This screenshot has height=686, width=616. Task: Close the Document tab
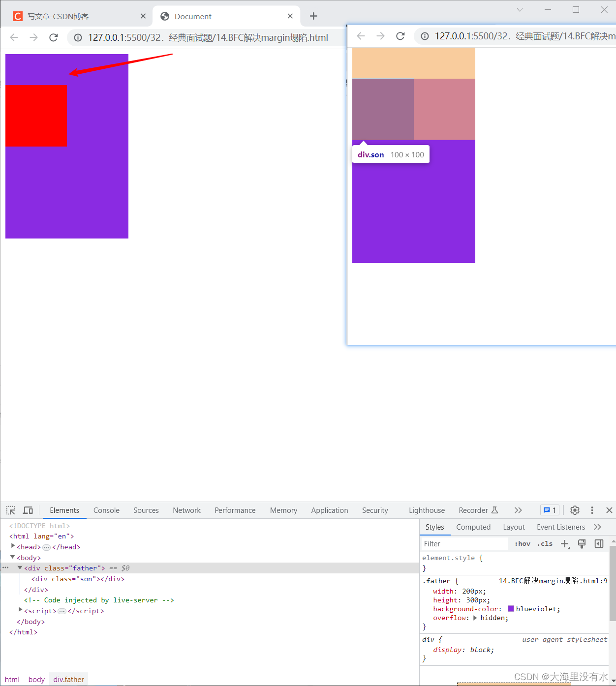(x=290, y=16)
